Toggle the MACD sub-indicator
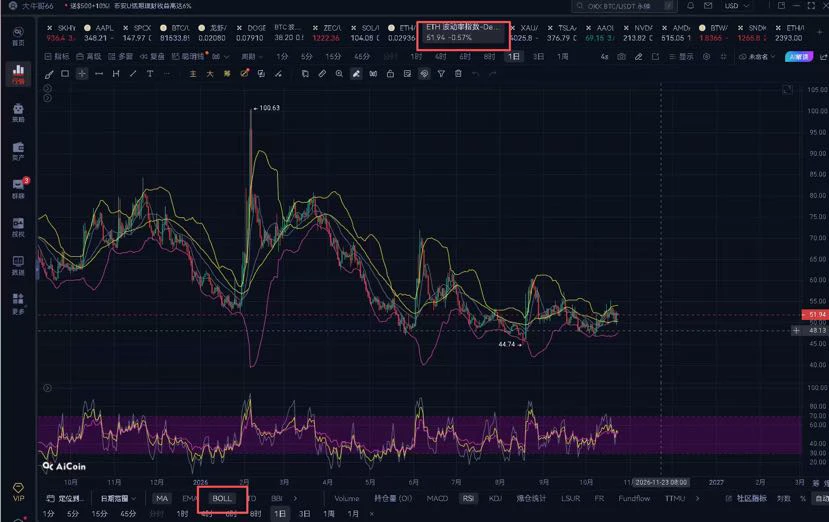This screenshot has width=829, height=522. click(x=437, y=498)
